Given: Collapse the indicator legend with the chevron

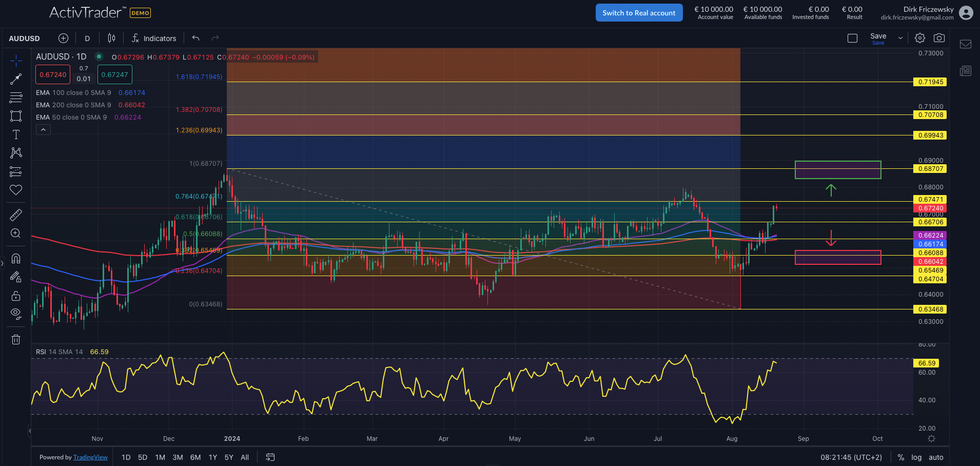Looking at the screenshot, I should (43, 129).
